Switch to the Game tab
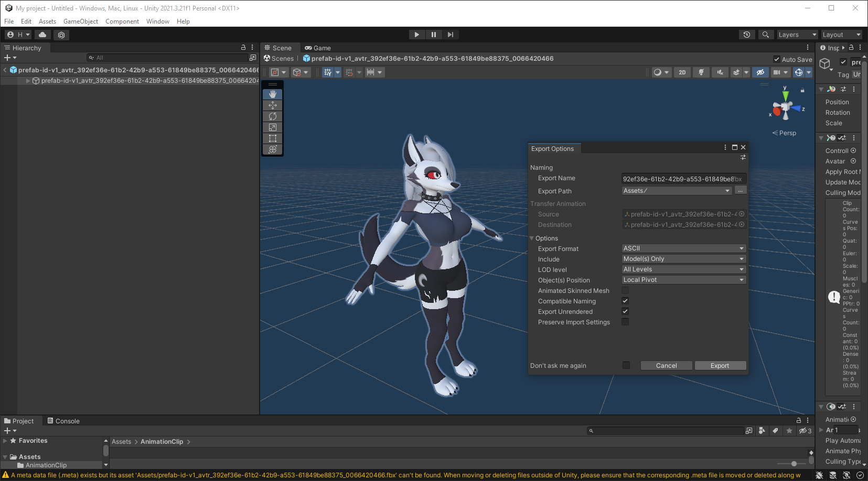868x481 pixels. pyautogui.click(x=318, y=48)
